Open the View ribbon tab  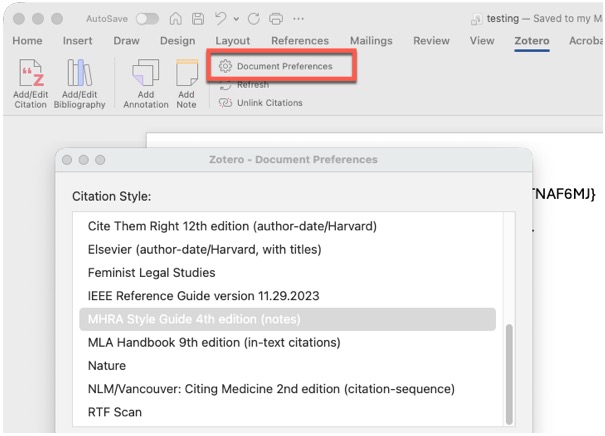[x=482, y=41]
